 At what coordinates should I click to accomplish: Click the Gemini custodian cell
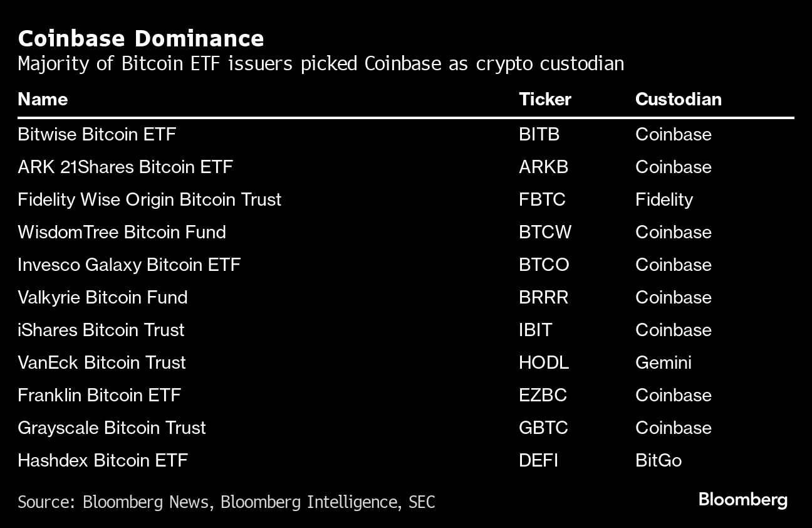click(x=663, y=362)
